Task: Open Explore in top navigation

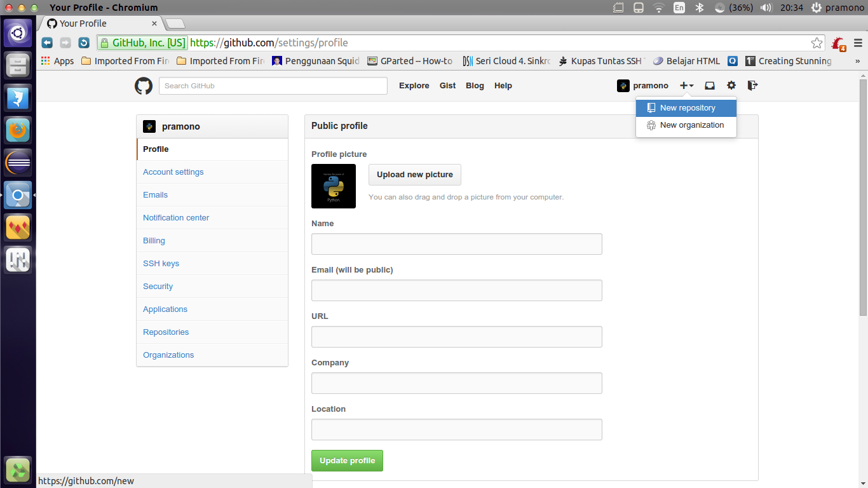Action: tap(414, 86)
